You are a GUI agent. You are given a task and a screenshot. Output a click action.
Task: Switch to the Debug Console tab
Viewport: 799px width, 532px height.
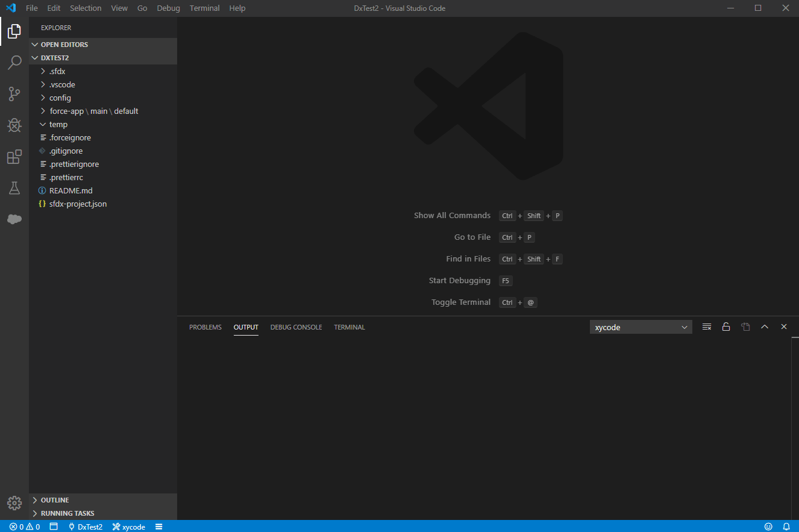click(x=296, y=327)
